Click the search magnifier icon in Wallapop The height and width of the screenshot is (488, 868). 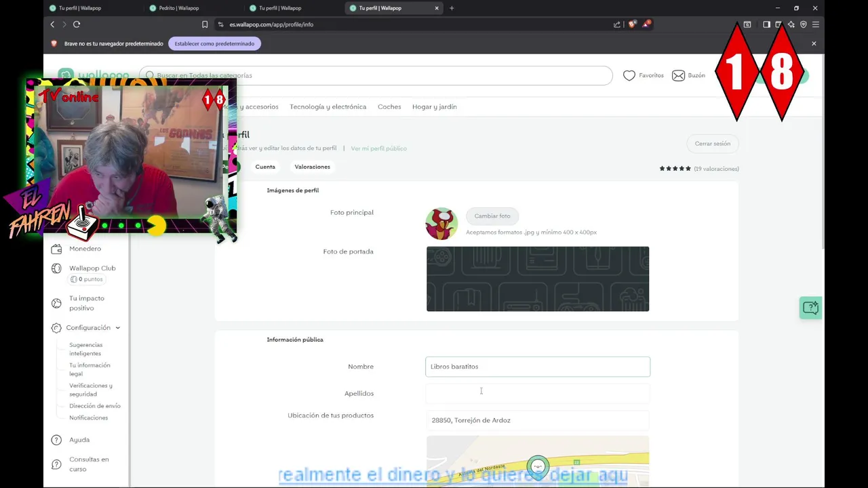coord(150,75)
